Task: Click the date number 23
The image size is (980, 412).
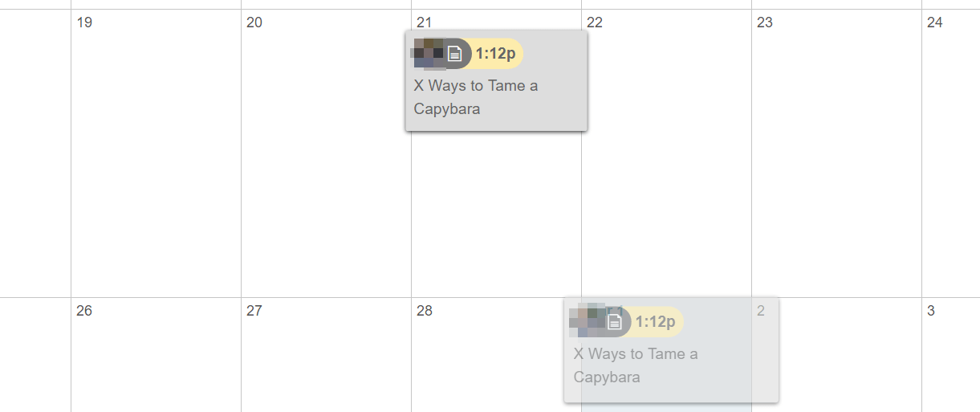Action: coord(765,22)
